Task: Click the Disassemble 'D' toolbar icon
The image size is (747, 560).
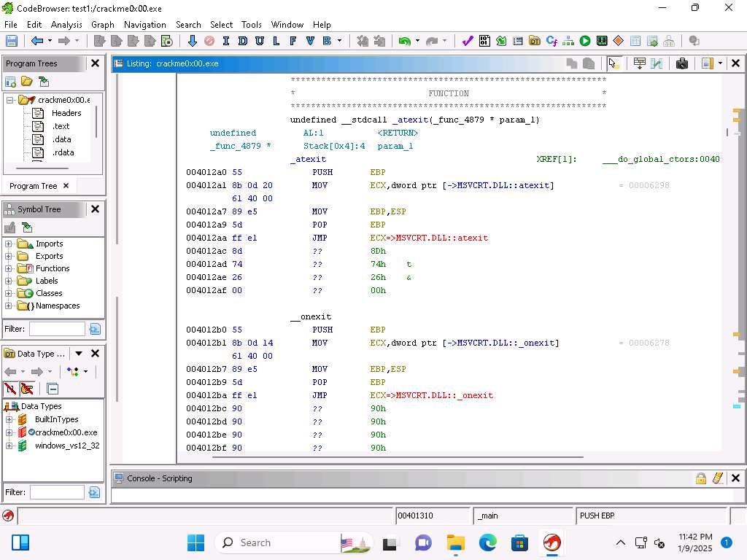Action: click(x=242, y=41)
